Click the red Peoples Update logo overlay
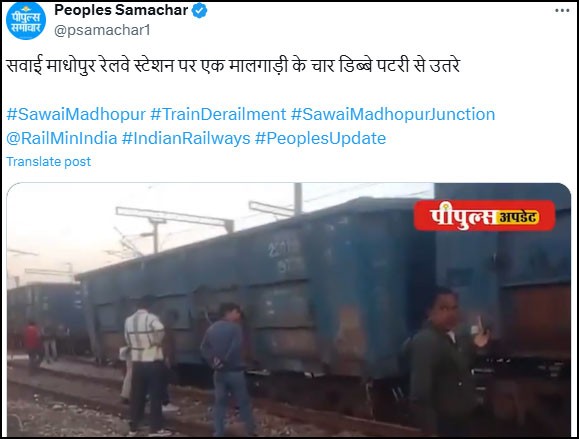The image size is (579, 439). click(484, 216)
